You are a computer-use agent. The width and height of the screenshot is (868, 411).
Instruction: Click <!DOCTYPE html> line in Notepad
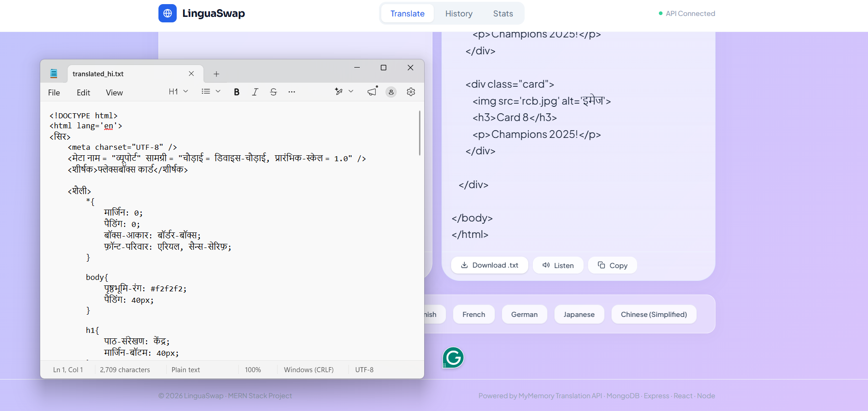(84, 116)
